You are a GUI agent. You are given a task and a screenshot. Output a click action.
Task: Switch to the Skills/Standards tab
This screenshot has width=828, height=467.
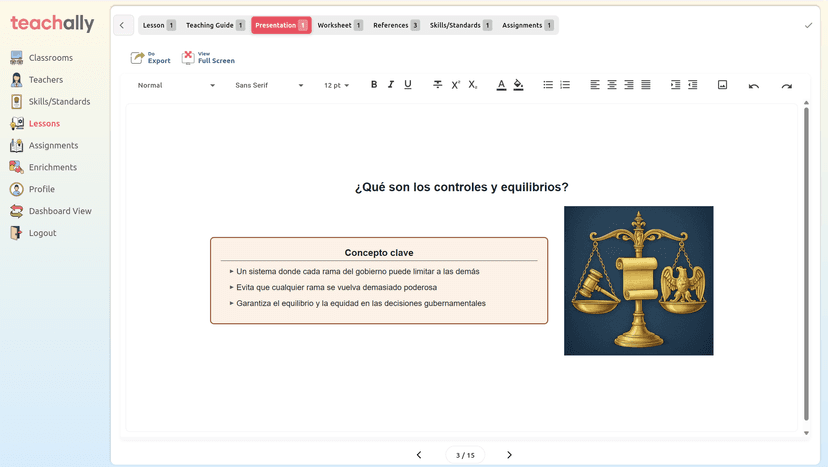pos(460,25)
